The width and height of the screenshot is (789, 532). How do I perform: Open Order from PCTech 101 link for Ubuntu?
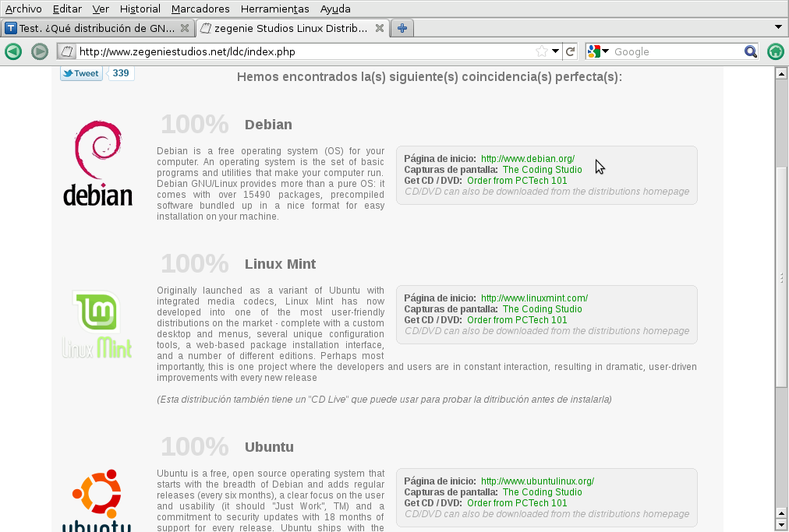[x=517, y=503]
